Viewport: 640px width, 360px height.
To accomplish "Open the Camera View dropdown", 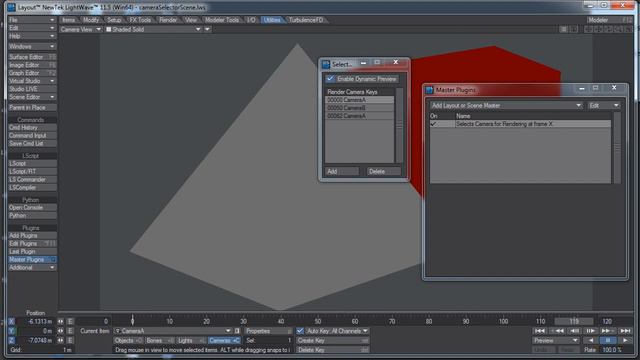I will [80, 29].
